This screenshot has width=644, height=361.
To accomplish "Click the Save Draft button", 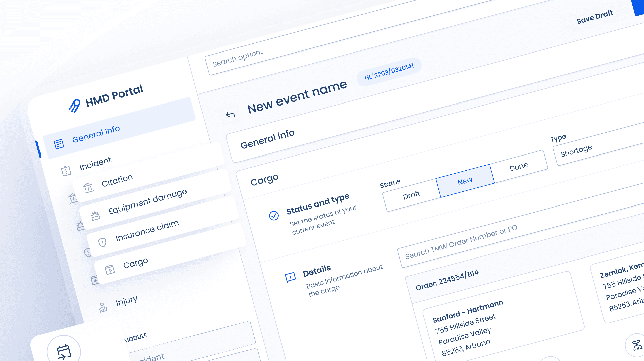I will 595,17.
